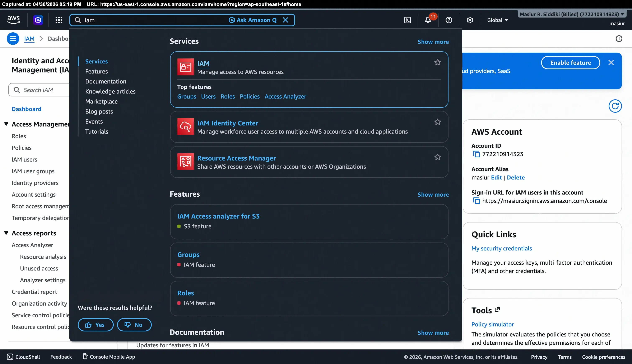Click the Resource Access Manager icon
The width and height of the screenshot is (632, 364).
coord(185,162)
